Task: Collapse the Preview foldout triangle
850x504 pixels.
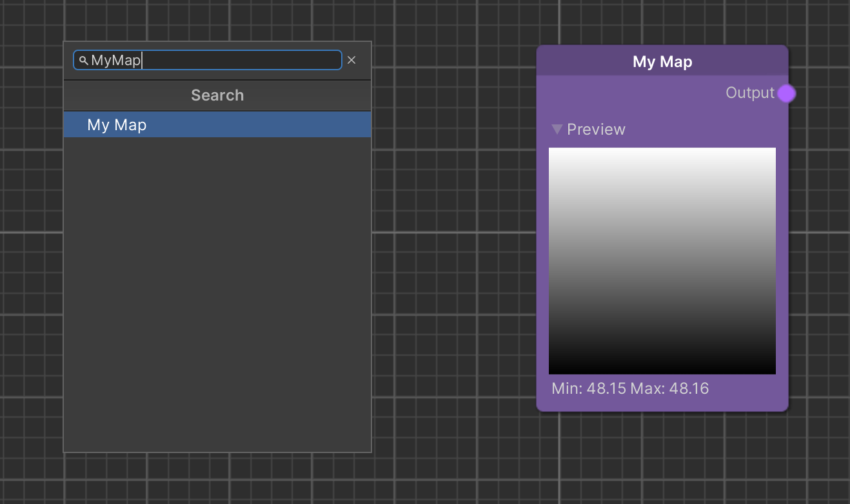Action: point(557,130)
